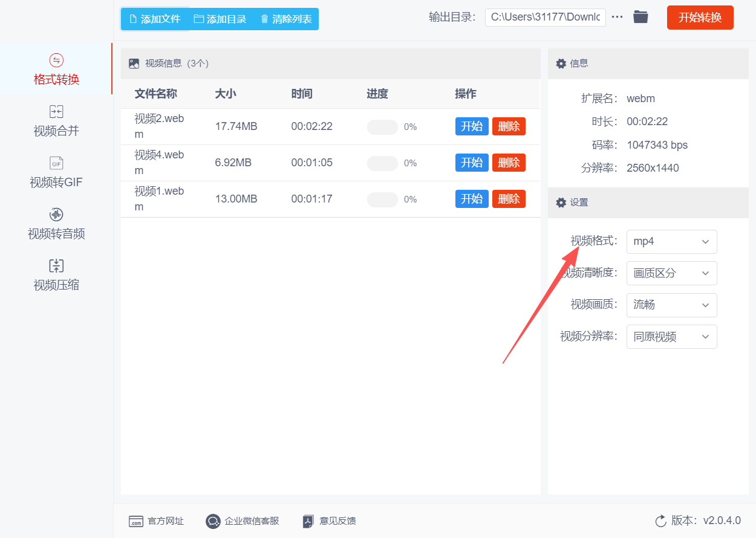Click the output directory path field

pos(545,17)
